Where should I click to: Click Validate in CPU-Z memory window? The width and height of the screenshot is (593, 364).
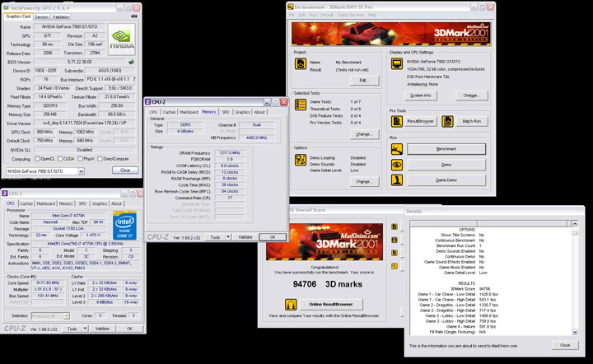point(245,237)
